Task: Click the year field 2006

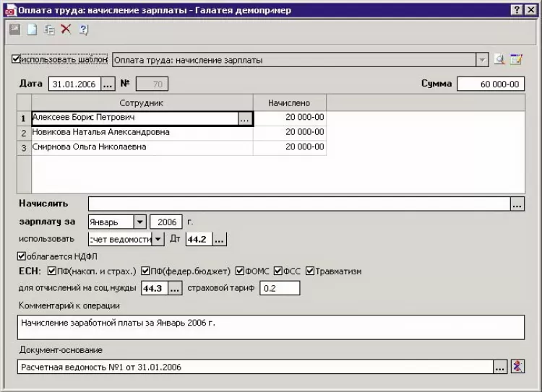Action: tap(166, 222)
